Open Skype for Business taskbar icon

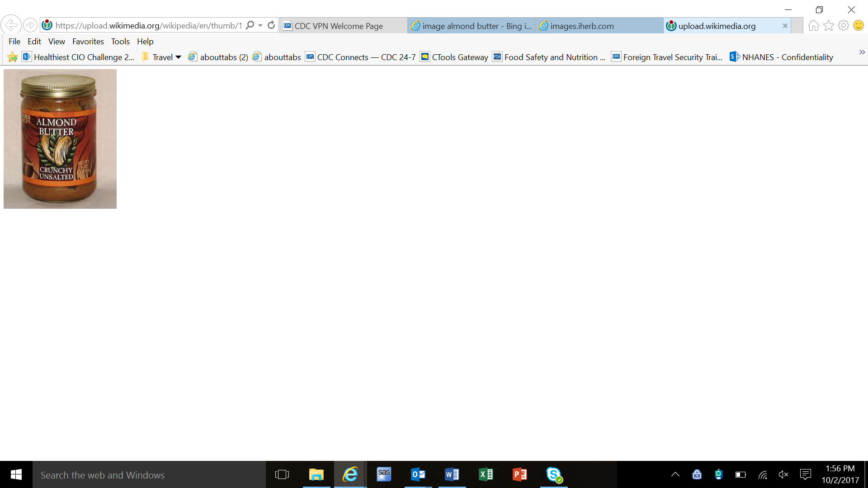click(x=554, y=474)
